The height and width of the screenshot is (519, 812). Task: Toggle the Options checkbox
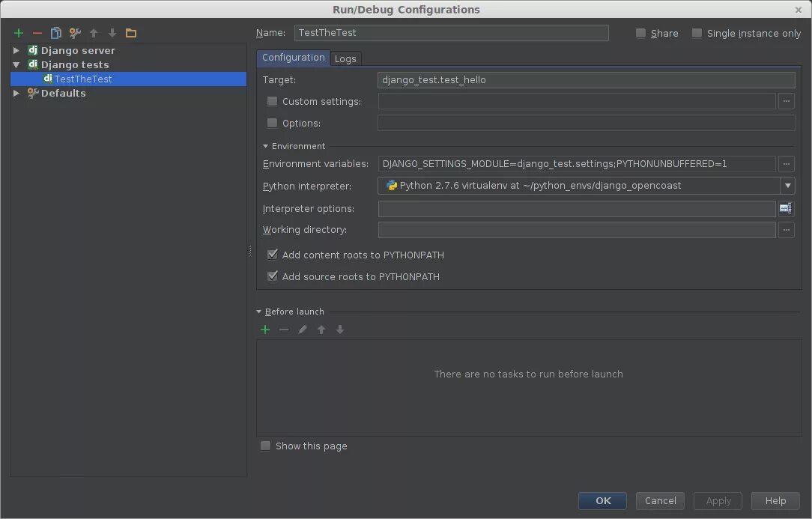tap(272, 124)
